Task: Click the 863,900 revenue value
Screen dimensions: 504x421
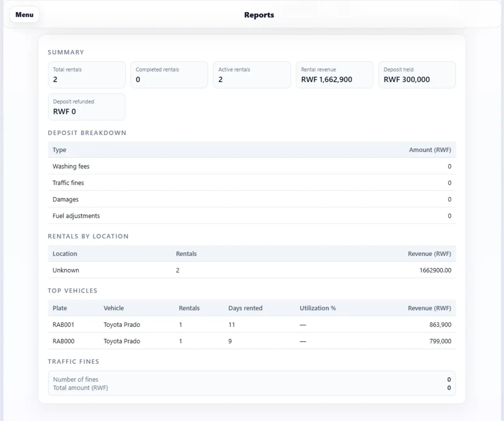Action: tap(440, 325)
